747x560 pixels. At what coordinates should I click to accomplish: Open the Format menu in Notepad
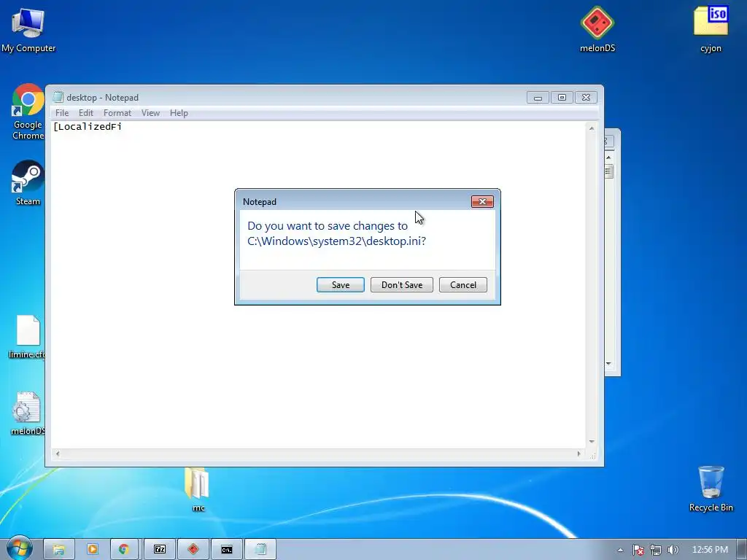point(117,113)
